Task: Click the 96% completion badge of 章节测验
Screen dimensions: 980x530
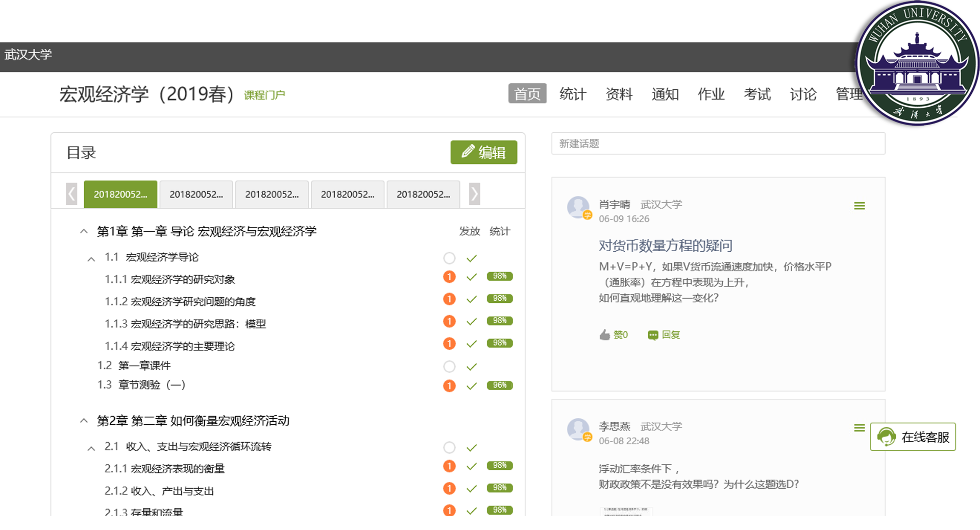Action: click(499, 386)
